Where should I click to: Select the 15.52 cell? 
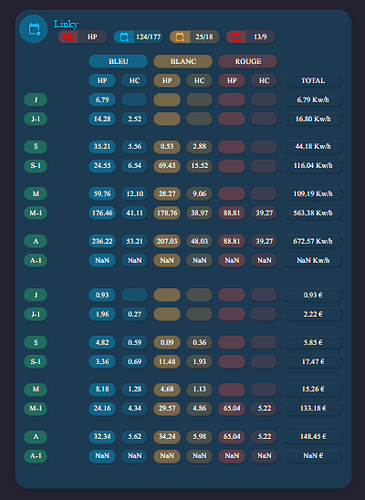click(199, 166)
